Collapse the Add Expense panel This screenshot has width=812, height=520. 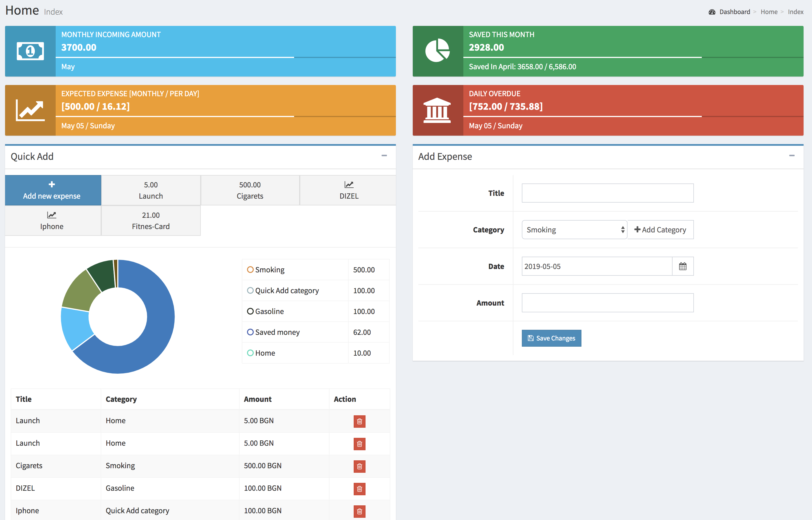792,156
